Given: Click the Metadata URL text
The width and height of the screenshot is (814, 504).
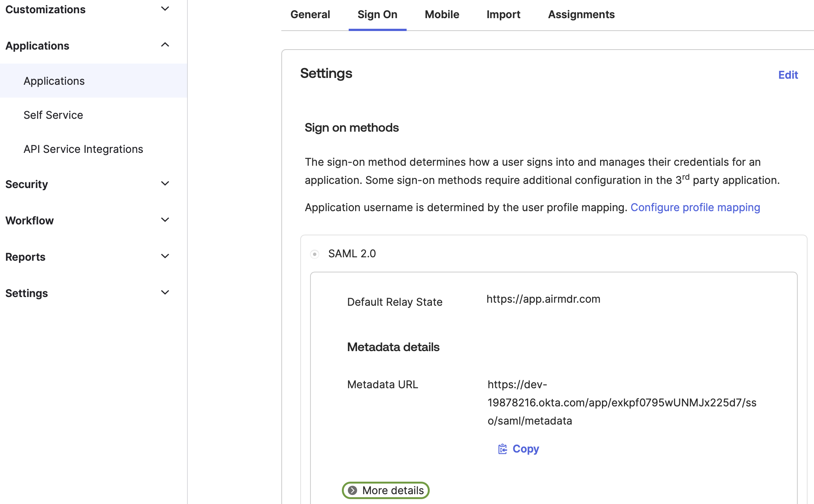Looking at the screenshot, I should point(622,403).
